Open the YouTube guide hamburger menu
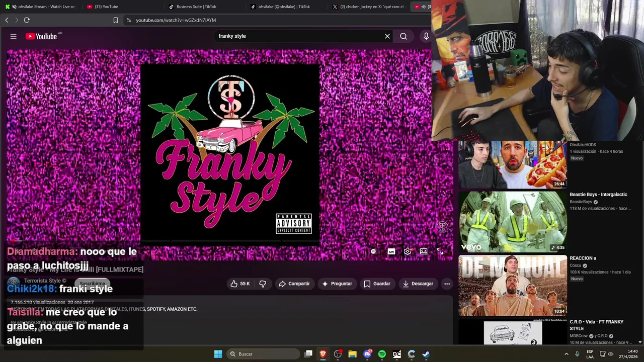The height and width of the screenshot is (362, 644). (x=14, y=36)
